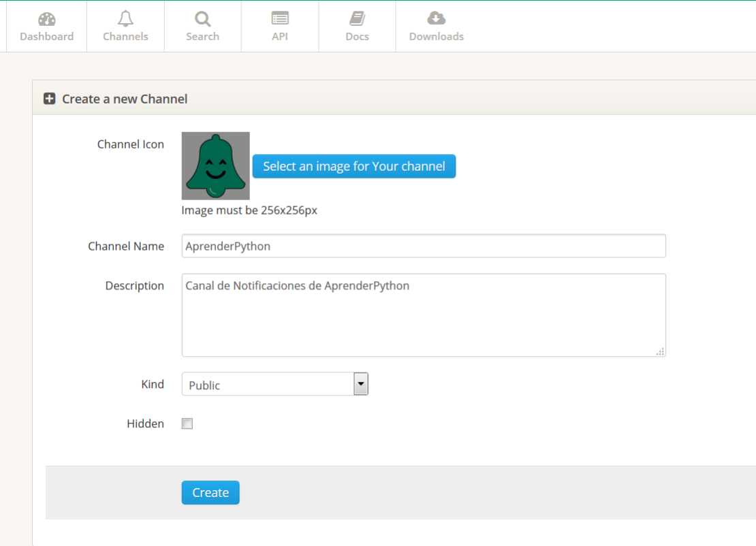The width and height of the screenshot is (756, 546).
Task: Open the Docs navigation label
Action: point(358,37)
